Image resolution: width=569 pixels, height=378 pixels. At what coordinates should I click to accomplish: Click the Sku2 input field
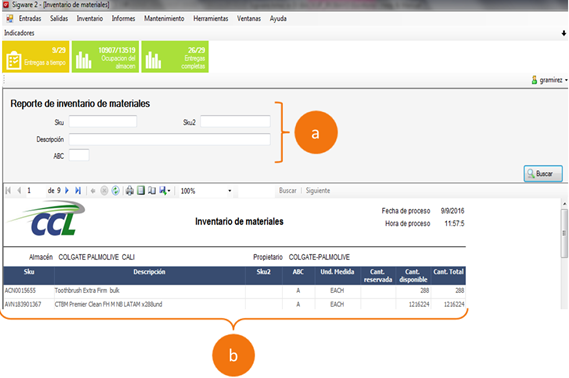(235, 121)
